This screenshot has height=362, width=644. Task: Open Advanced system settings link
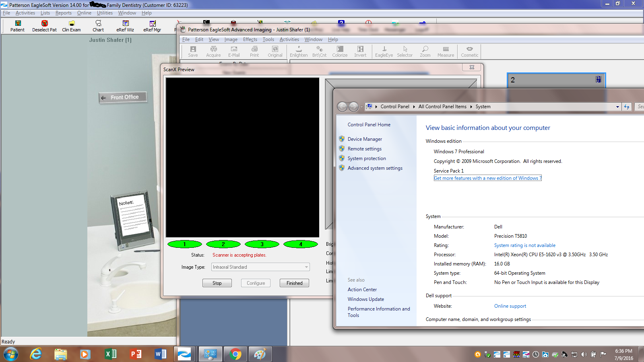coord(375,168)
